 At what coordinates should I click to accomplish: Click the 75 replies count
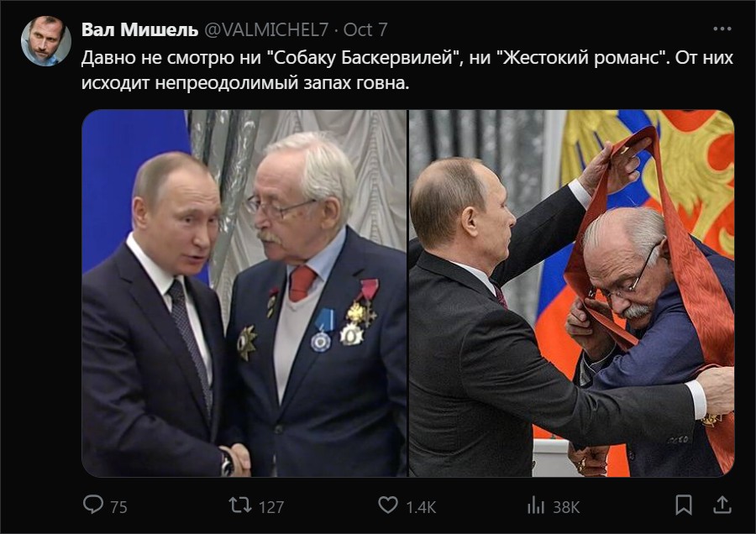coord(118,507)
